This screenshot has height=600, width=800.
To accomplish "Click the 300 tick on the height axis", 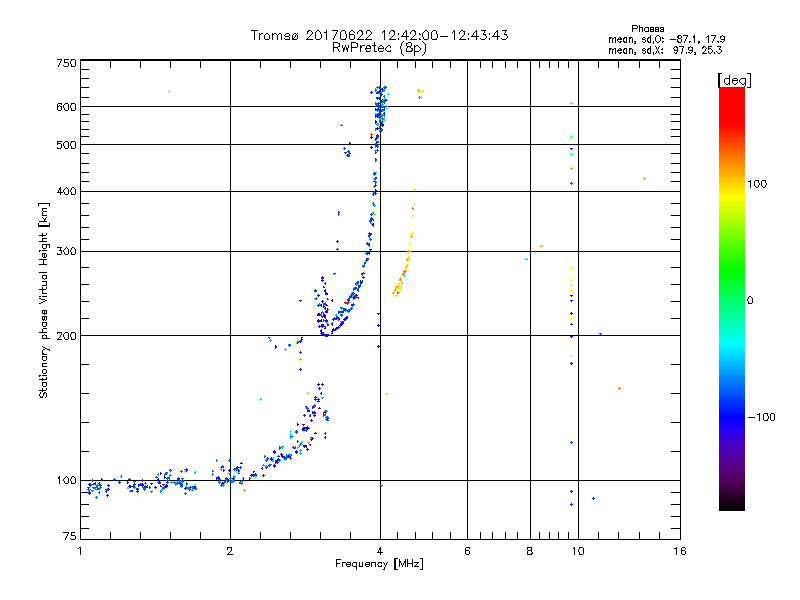I will (x=66, y=251).
